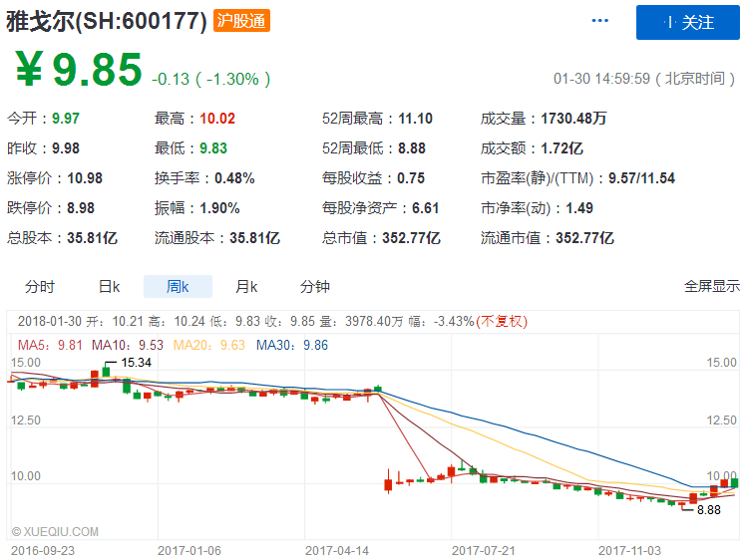Click the 8.88 lowest price marker

[x=708, y=510]
